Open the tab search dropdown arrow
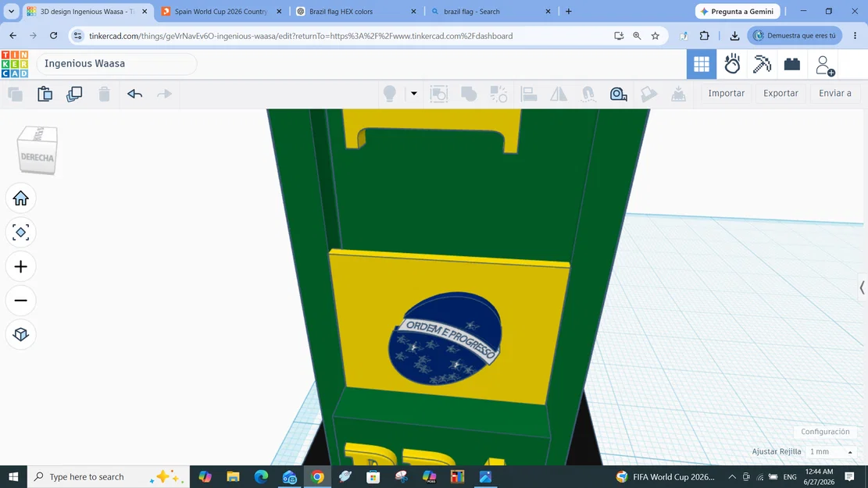Image resolution: width=868 pixels, height=488 pixels. coord(11,11)
